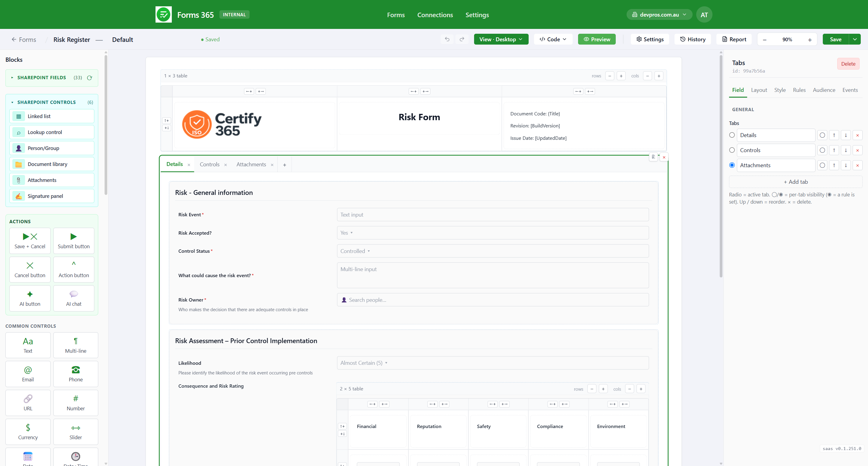The height and width of the screenshot is (466, 868).
Task: Switch to the Attachments form tab
Action: pyautogui.click(x=251, y=164)
